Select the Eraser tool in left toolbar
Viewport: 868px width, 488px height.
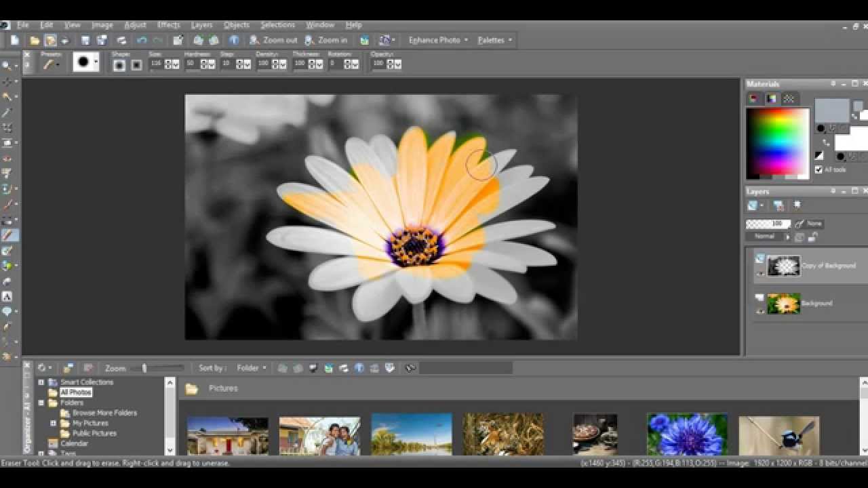tap(9, 235)
